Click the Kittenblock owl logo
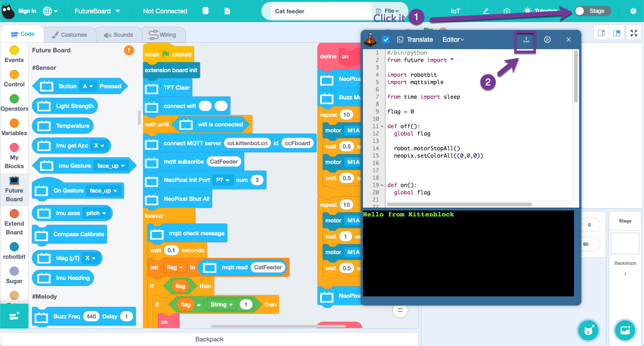The image size is (644, 346). click(x=8, y=11)
